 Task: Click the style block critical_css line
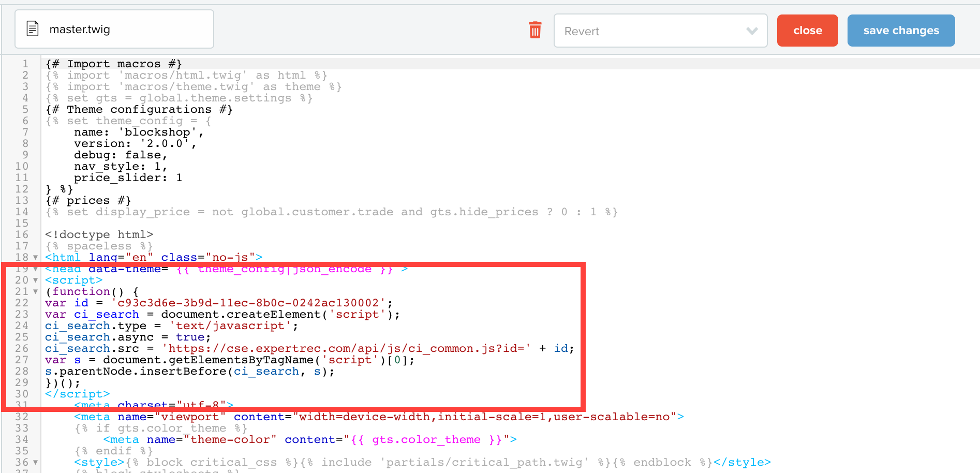(423, 462)
